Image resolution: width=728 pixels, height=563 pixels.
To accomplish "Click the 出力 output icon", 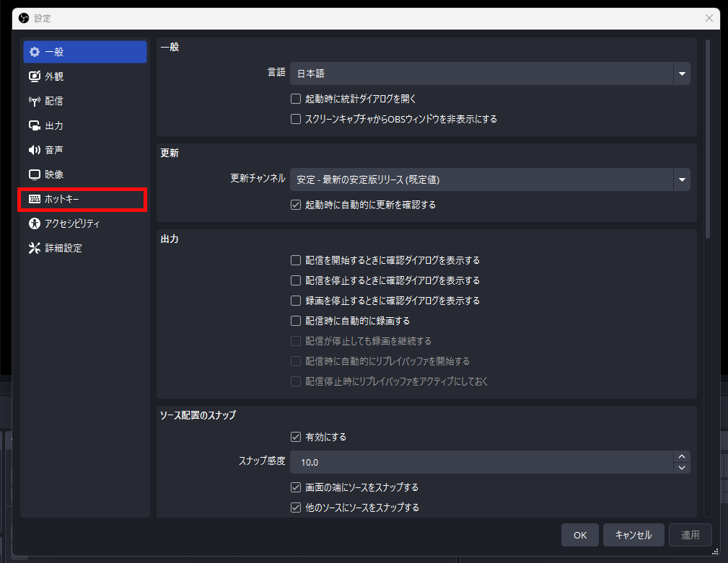I will (34, 125).
